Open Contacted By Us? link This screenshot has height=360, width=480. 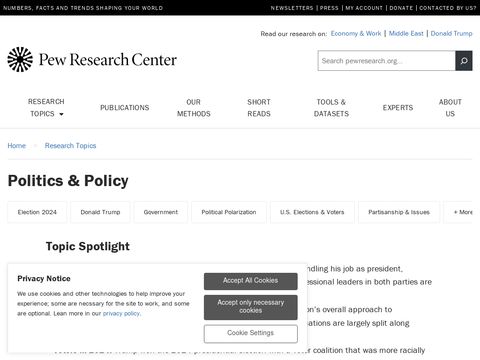click(448, 8)
